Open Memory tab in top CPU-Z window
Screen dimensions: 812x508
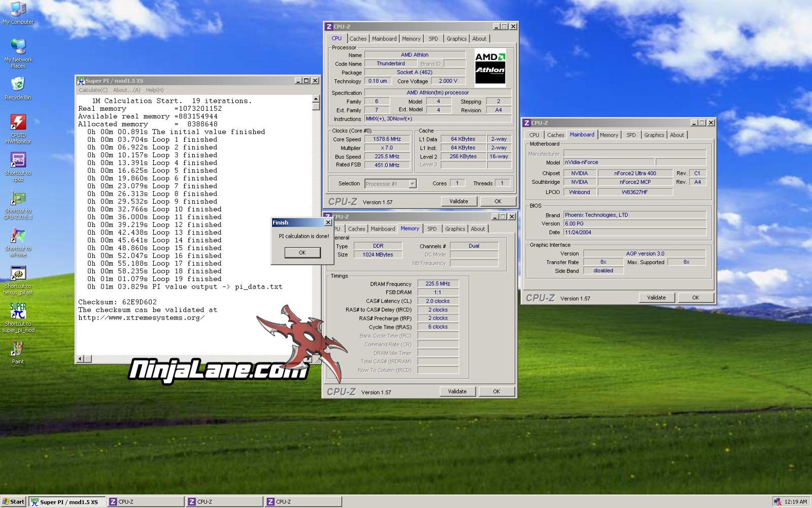coord(411,39)
